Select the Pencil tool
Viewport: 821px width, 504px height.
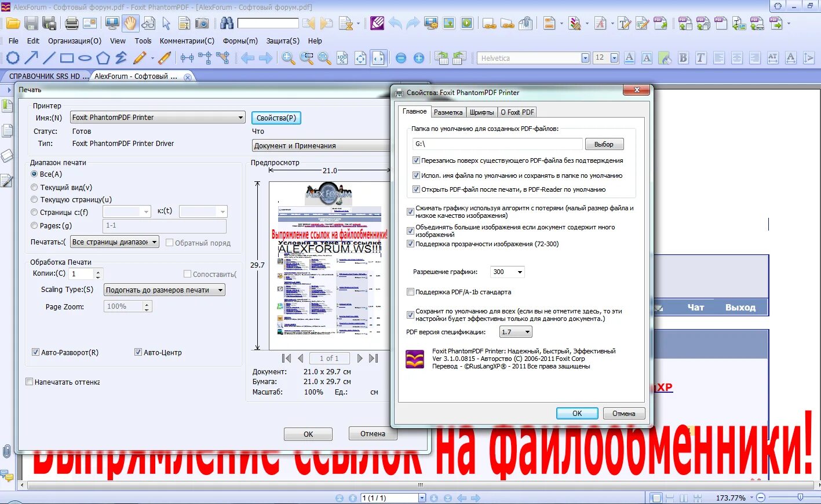[140, 58]
